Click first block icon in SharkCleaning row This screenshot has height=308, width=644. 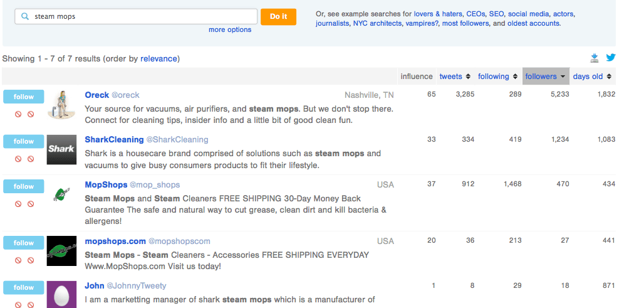click(18, 159)
